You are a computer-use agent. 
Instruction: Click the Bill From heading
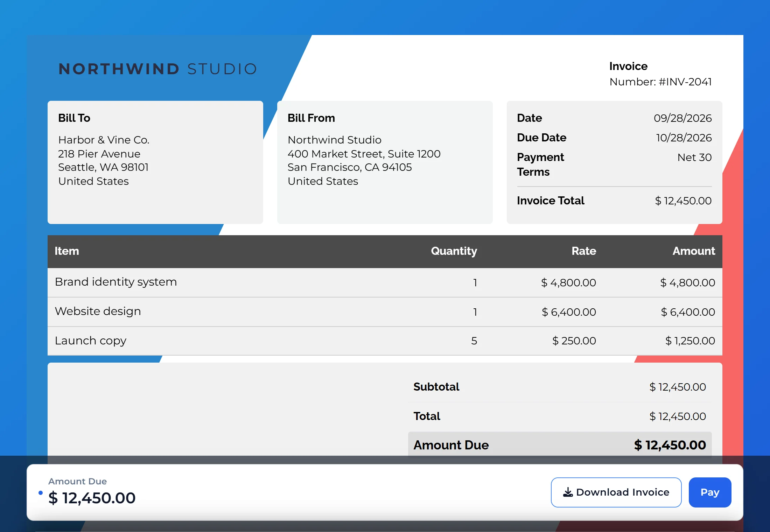pyautogui.click(x=311, y=118)
